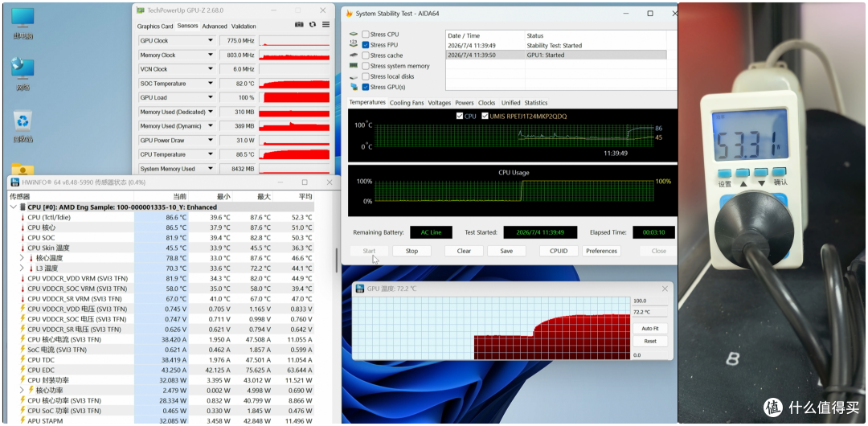Viewport: 868px width, 426px height.
Task: Enable the Stress local disks checkbox
Action: click(x=366, y=76)
